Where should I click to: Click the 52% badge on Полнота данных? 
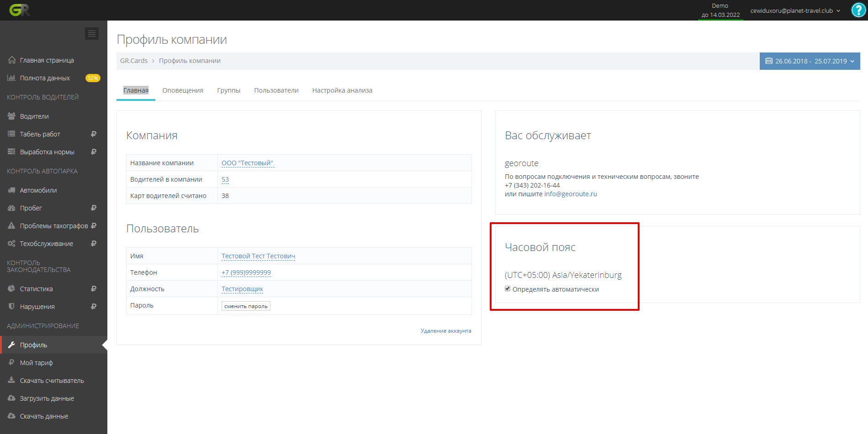click(x=93, y=78)
